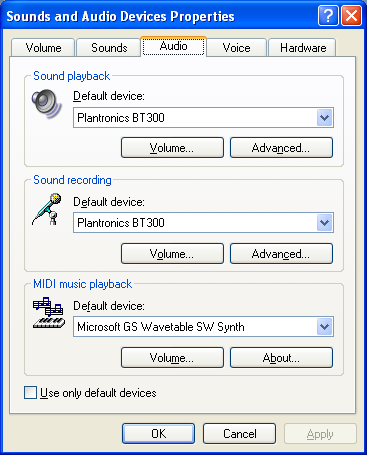Click the speaker icon in Sound playback
This screenshot has width=367, height=455.
click(x=47, y=103)
